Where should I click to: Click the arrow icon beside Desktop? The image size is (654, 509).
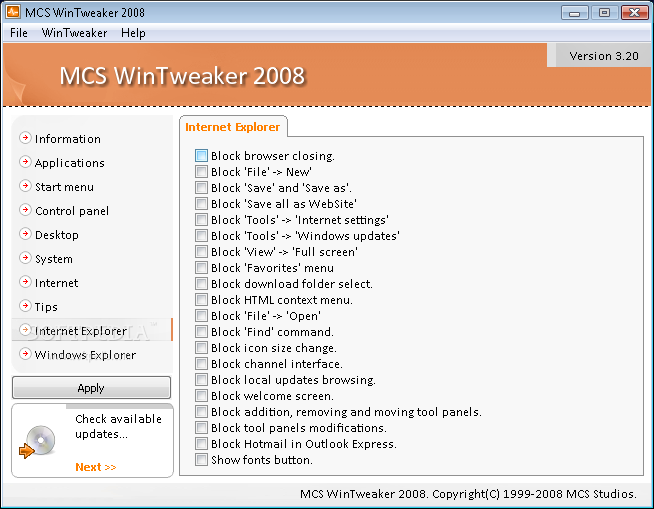click(25, 234)
